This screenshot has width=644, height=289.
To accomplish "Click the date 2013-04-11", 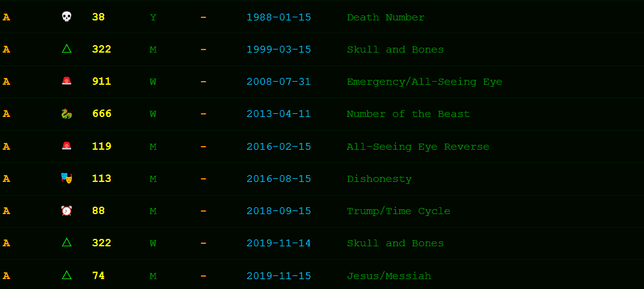I will pos(279,114).
